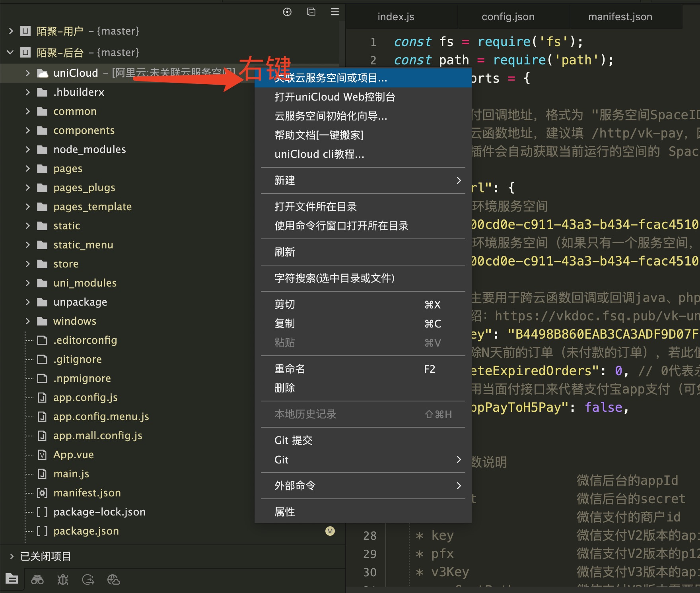Image resolution: width=700 pixels, height=593 pixels.
Task: Open manifest.json in the file tree
Action: [87, 493]
